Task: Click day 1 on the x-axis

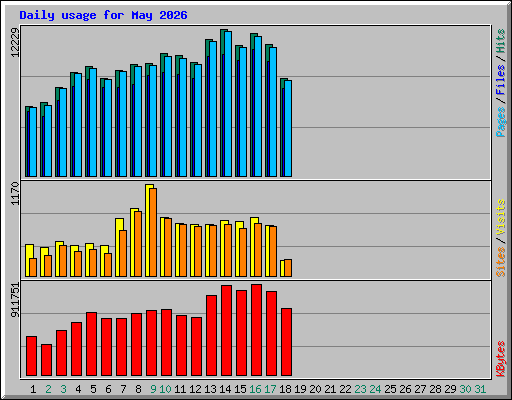Action: click(33, 389)
